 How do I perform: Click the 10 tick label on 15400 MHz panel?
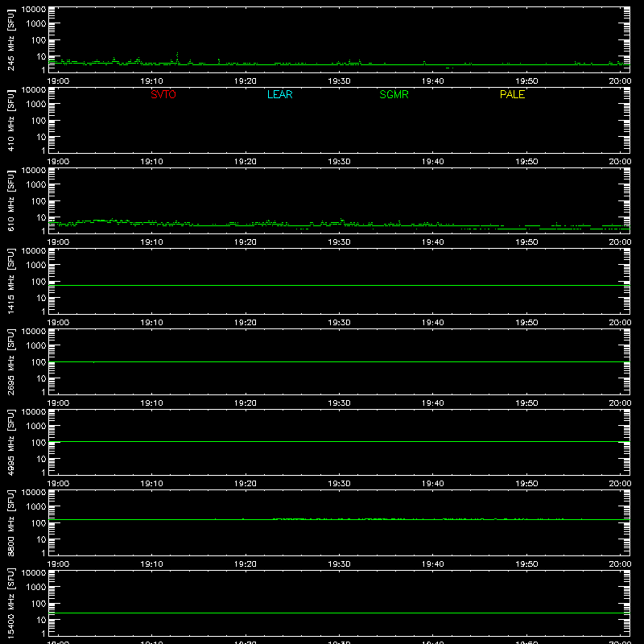[x=42, y=620]
